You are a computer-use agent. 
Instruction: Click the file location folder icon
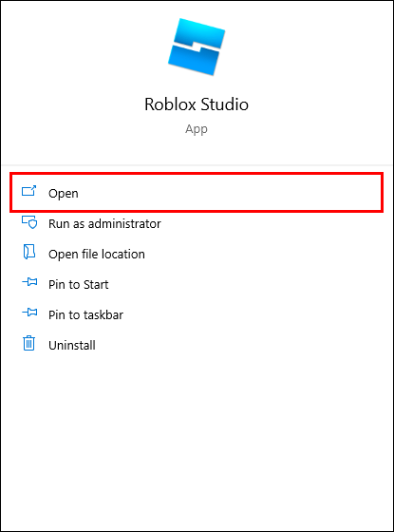point(29,252)
